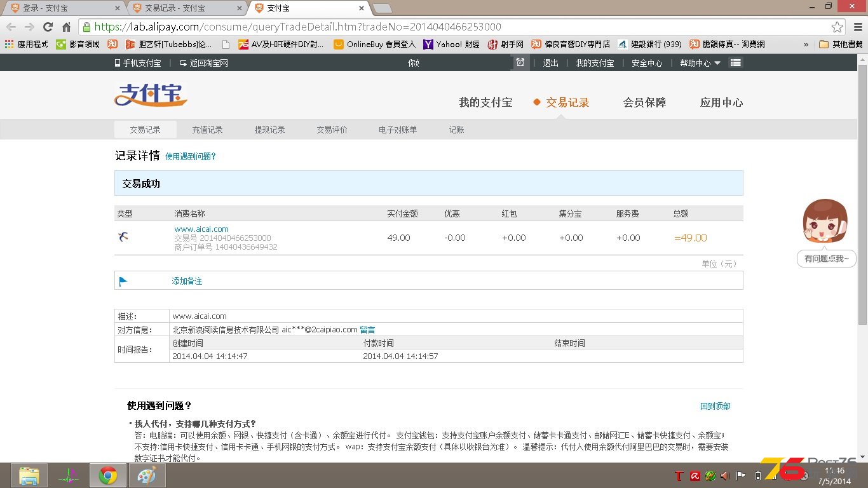Screen dimensions: 868x488
Task: Reload the page with the refresh icon
Action: [x=48, y=27]
